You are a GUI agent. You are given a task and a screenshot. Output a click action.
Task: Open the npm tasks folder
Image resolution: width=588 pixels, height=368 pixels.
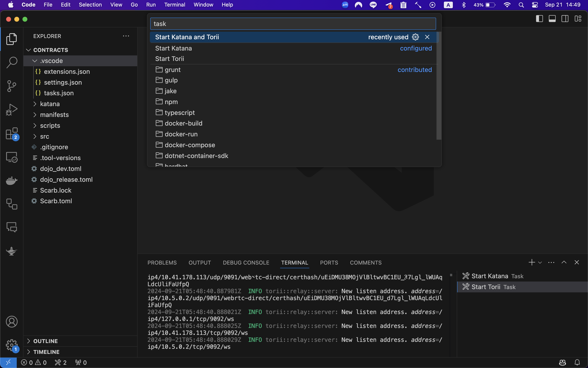pos(293,102)
